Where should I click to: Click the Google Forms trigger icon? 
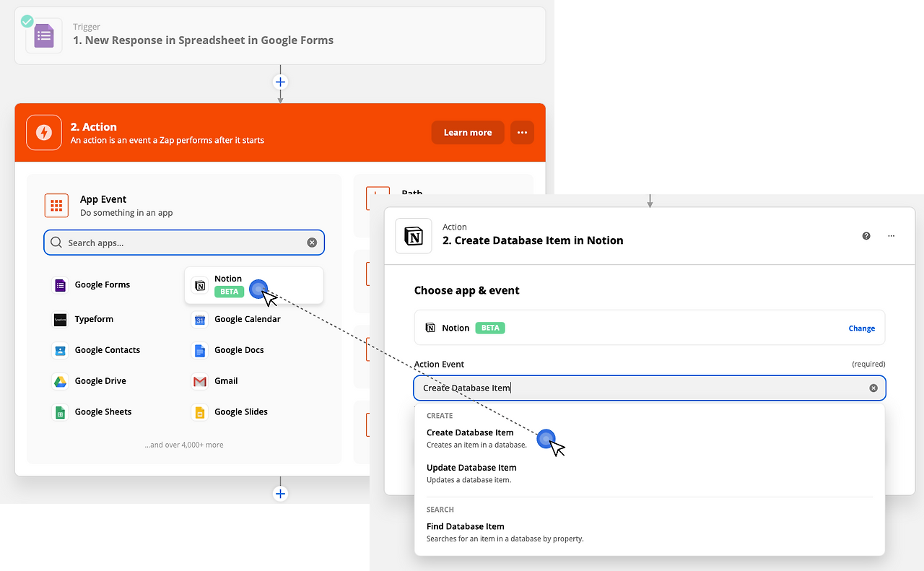[44, 35]
